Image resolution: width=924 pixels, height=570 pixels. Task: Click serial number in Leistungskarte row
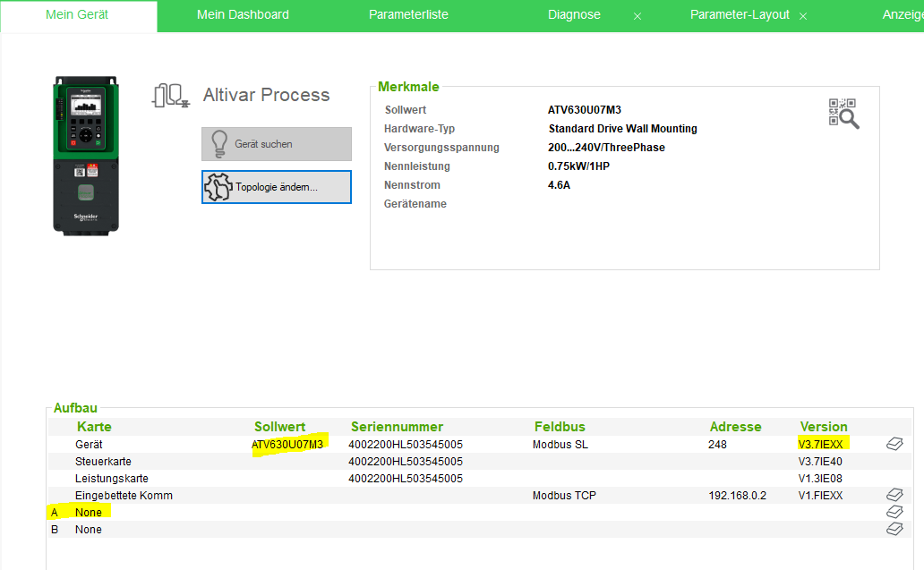(x=406, y=479)
